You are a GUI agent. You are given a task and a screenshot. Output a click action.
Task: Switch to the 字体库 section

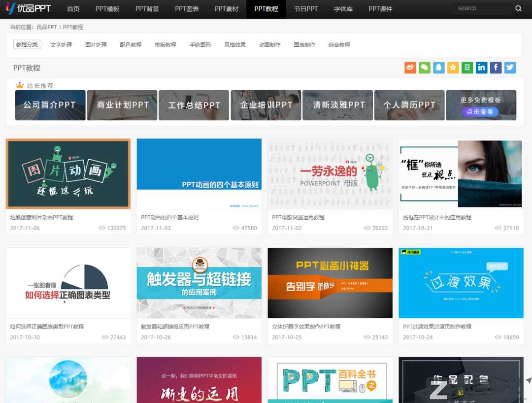coord(343,8)
